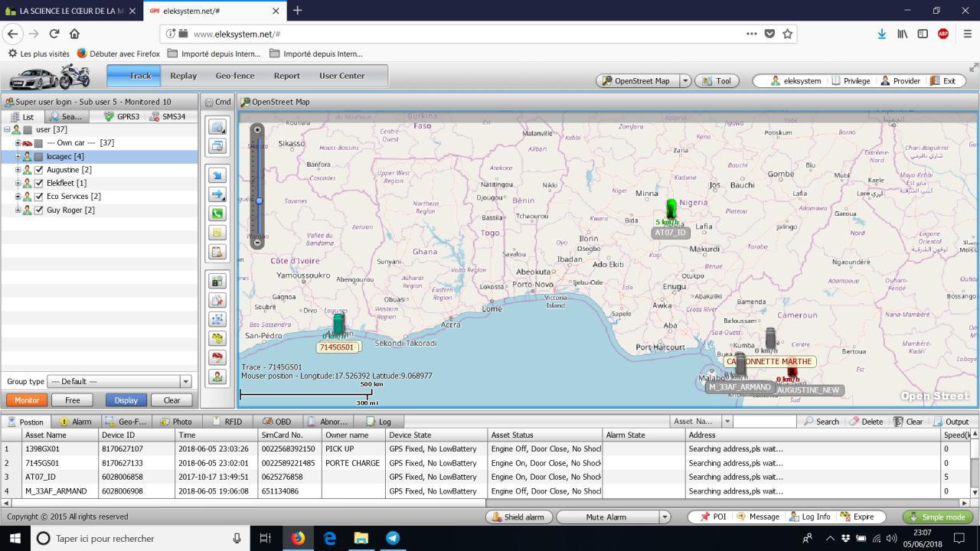Click the 7145GS01 teal vehicle marker

coord(338,324)
